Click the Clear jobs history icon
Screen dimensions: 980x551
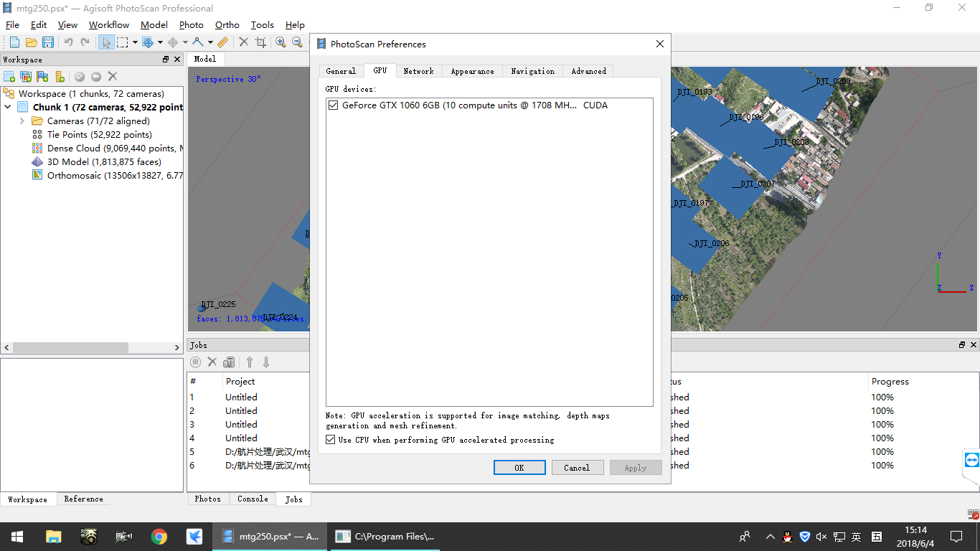click(229, 362)
